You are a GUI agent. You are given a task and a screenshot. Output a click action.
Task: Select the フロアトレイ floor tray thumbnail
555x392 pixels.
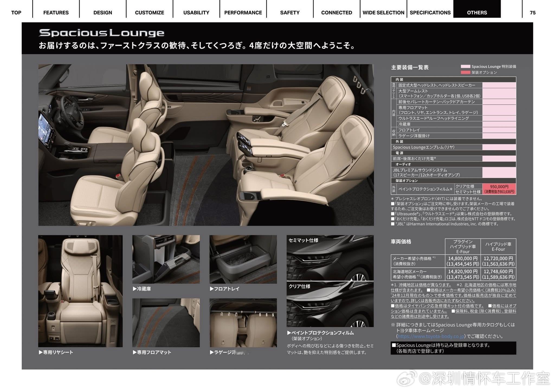point(243,259)
